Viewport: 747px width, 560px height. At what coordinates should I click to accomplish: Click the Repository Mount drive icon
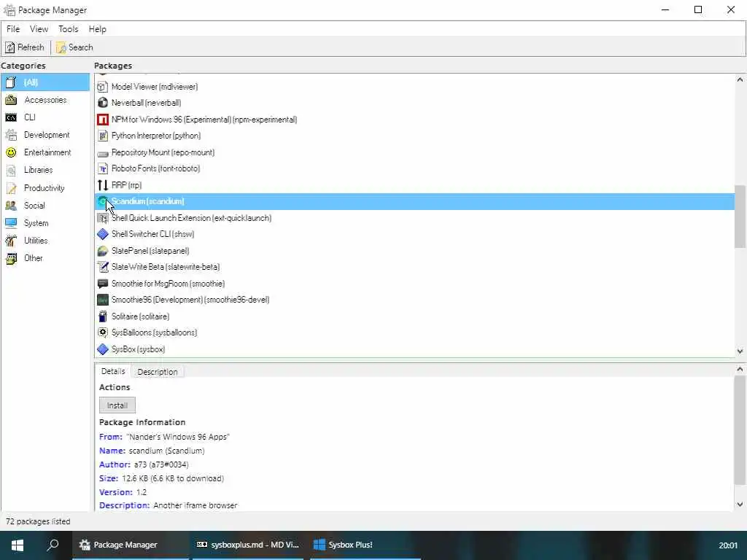(x=102, y=153)
